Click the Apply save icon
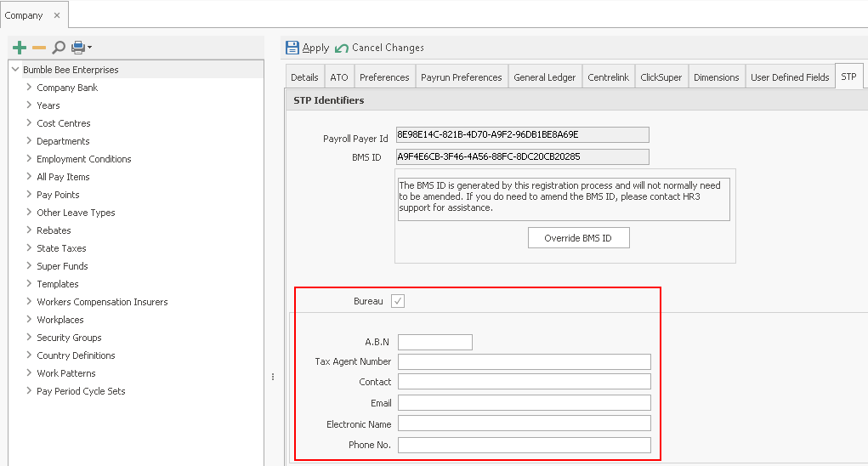The width and height of the screenshot is (868, 466). pos(292,48)
